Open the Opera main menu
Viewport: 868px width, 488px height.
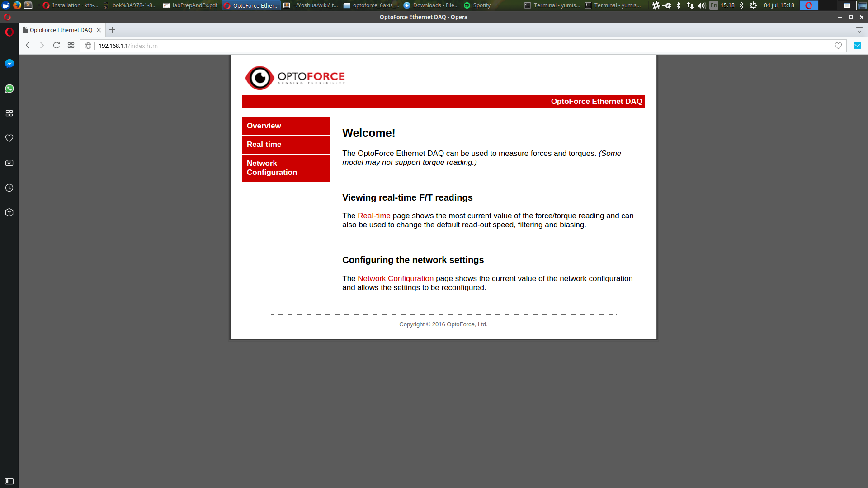point(9,32)
